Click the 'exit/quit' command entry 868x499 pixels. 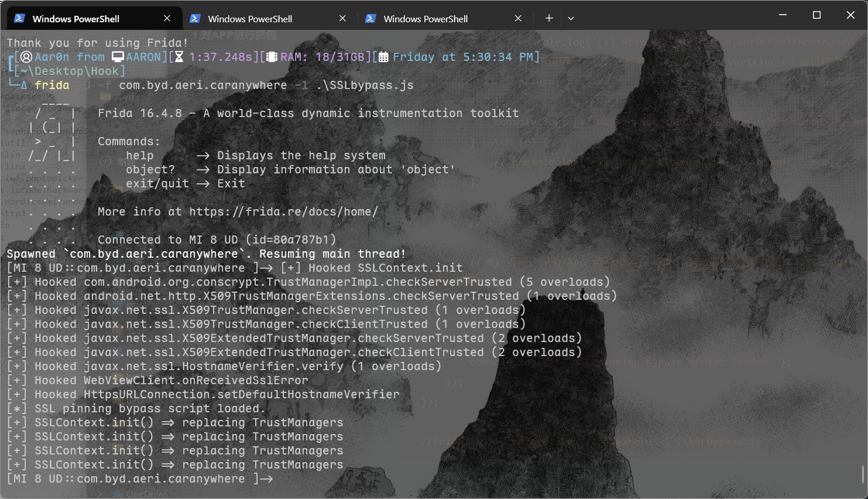[157, 183]
